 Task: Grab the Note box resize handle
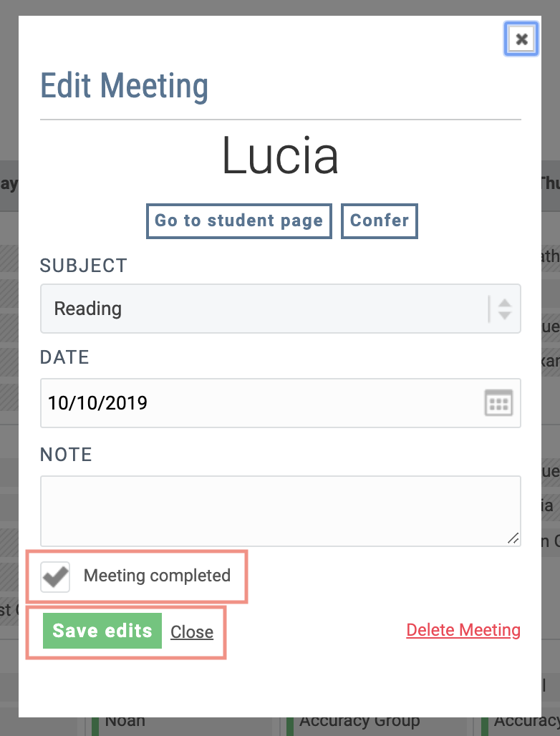[x=513, y=539]
